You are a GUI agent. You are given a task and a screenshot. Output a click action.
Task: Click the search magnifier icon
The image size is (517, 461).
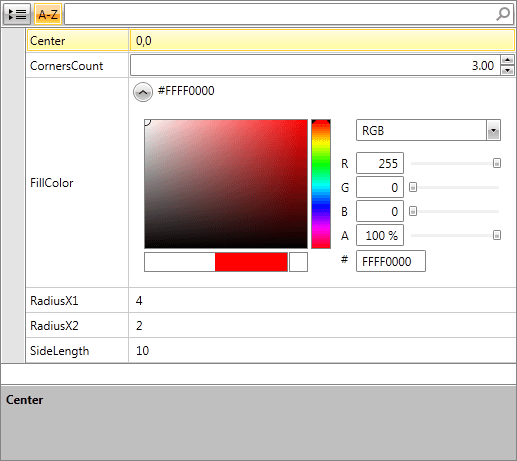pyautogui.click(x=503, y=14)
